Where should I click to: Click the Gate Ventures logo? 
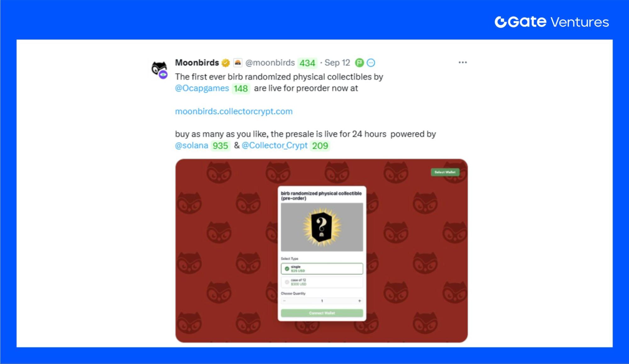point(552,22)
